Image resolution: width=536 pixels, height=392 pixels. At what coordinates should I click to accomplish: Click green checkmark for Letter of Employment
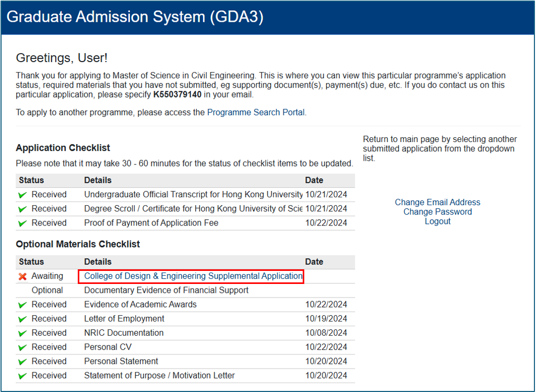22,319
